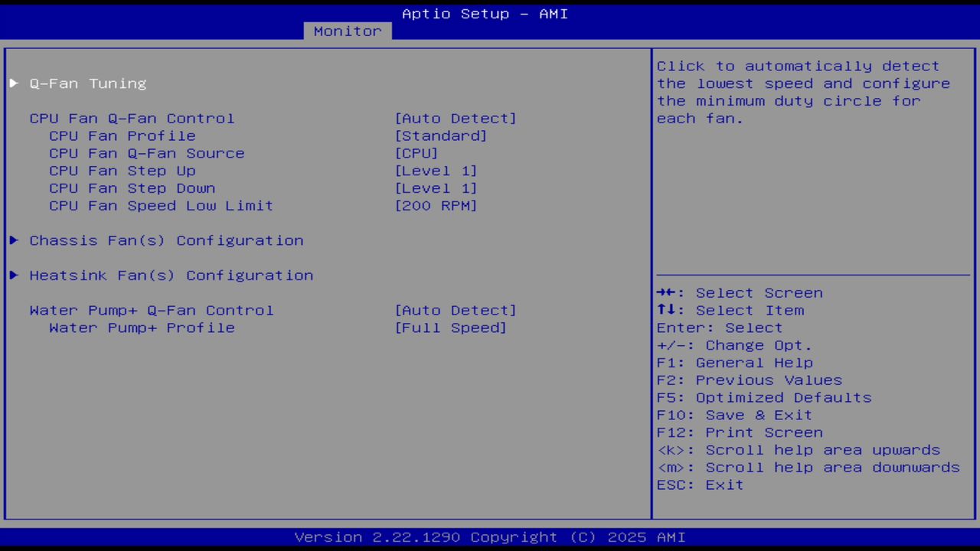Open the Chassis Fan(s) Configuration page
This screenshot has height=551, width=980.
tap(166, 240)
